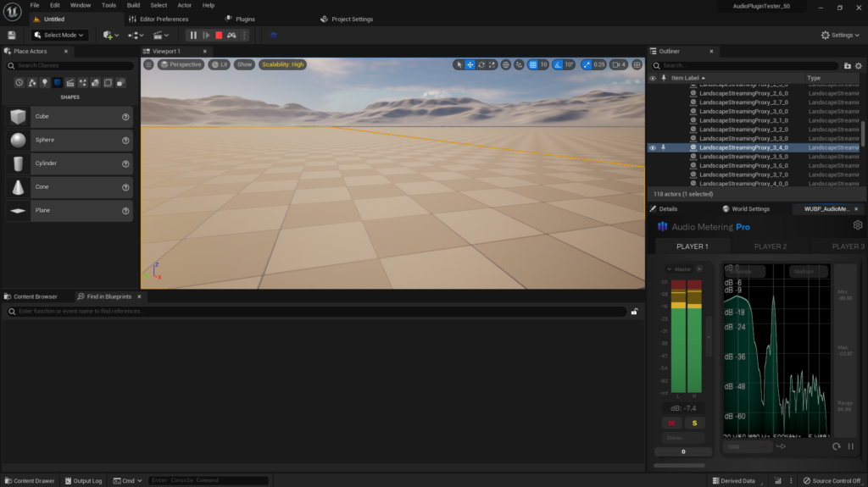
Task: Select the rotate transform gizmo icon
Action: click(481, 64)
